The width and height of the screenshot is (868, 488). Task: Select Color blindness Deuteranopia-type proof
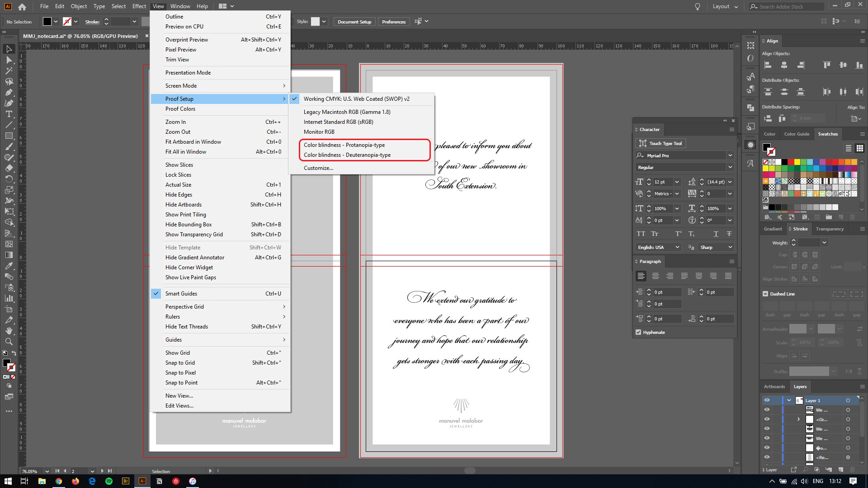348,155
